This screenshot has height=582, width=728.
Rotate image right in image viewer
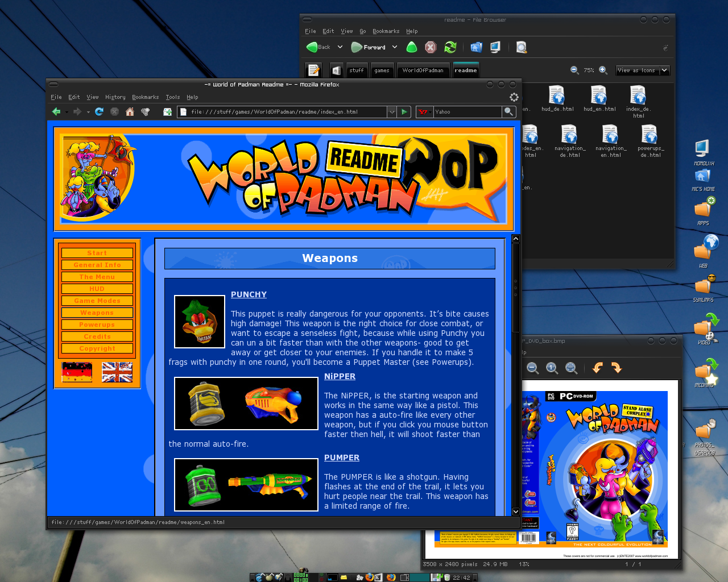pos(617,368)
